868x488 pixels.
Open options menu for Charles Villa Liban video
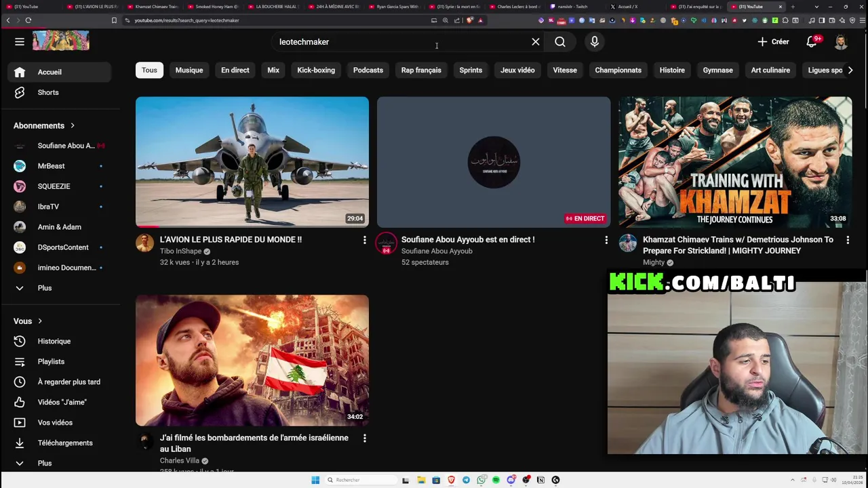click(x=364, y=439)
